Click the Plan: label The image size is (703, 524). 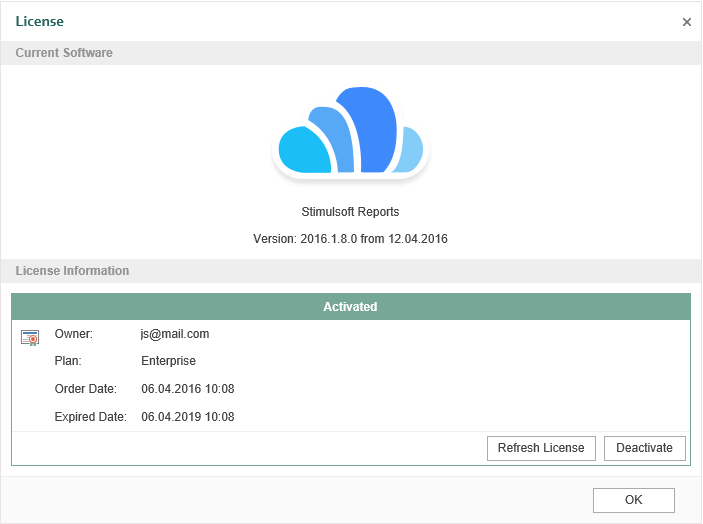point(68,361)
